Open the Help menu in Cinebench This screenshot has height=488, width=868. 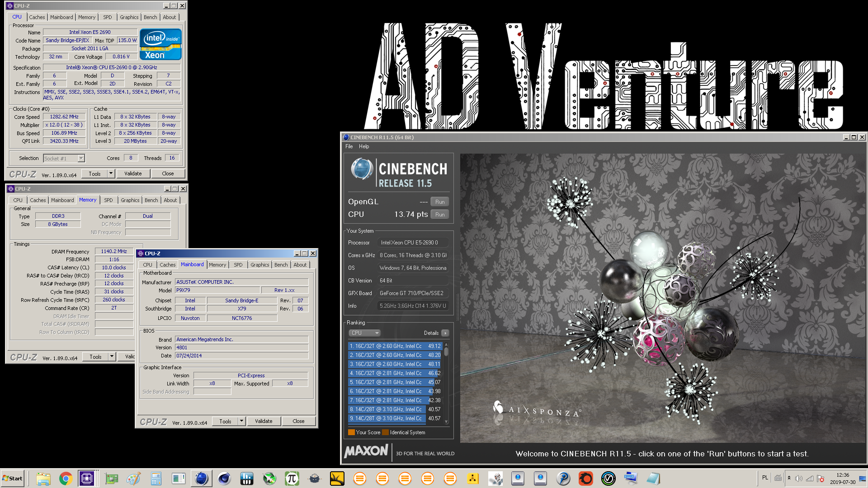[364, 146]
